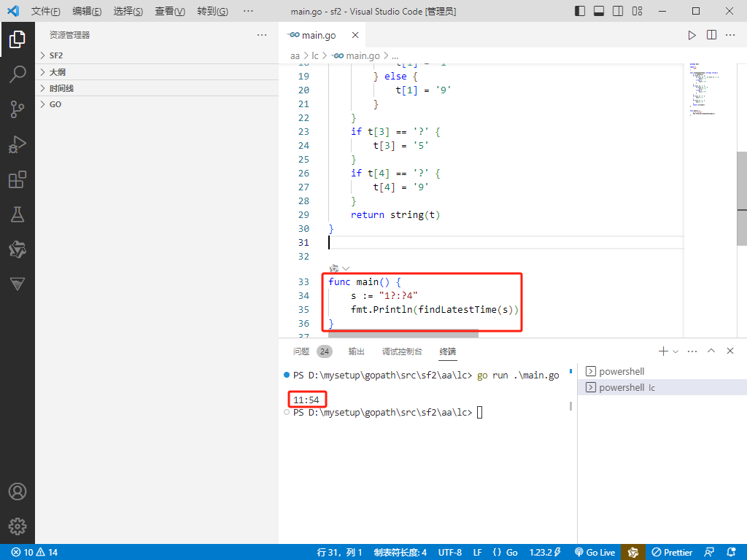Image resolution: width=747 pixels, height=560 pixels.
Task: Expand the SF2 folder section
Action: click(x=157, y=55)
